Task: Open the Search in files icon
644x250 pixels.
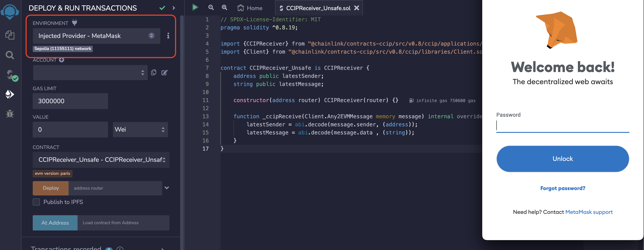Action: point(10,55)
